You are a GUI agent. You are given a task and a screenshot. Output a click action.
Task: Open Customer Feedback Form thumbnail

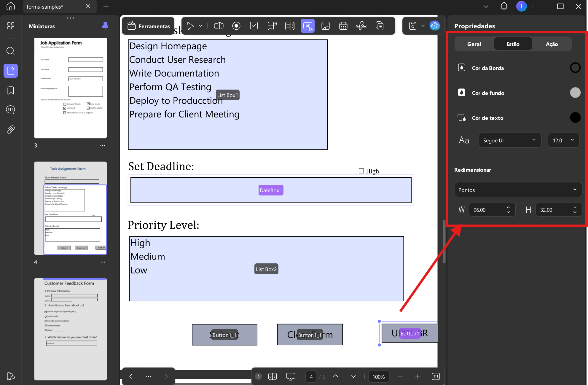[71, 329]
